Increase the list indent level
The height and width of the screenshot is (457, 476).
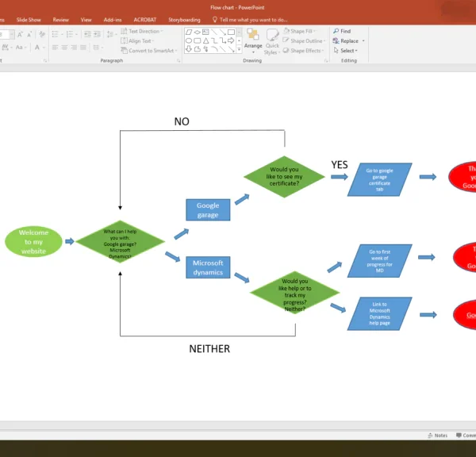click(x=97, y=34)
